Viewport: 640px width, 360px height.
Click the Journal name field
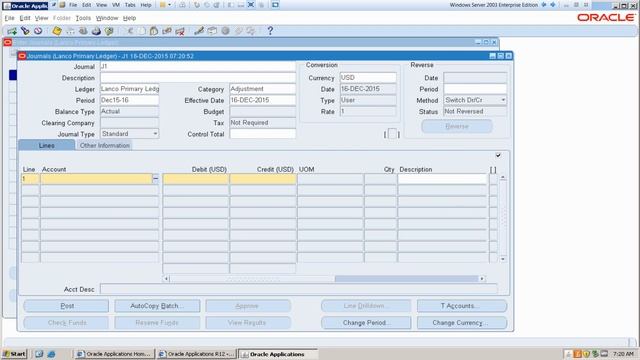click(198, 66)
